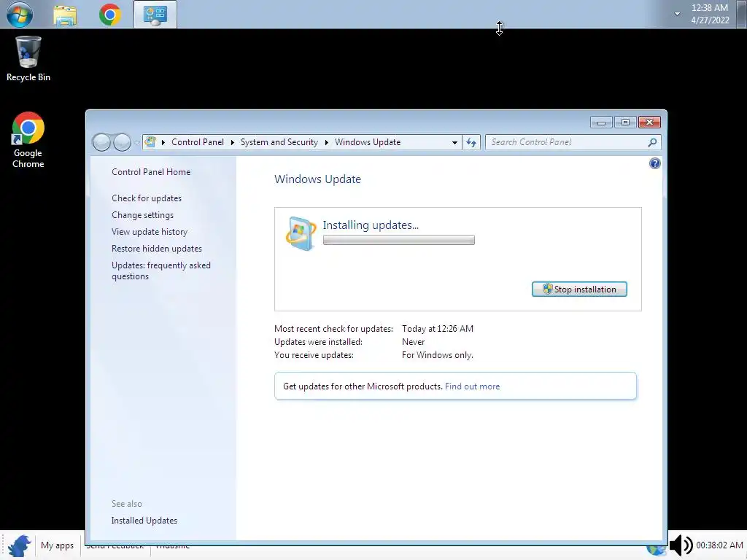Viewport: 747px width, 560px height.
Task: Open My apps in bottom bar
Action: (57, 545)
